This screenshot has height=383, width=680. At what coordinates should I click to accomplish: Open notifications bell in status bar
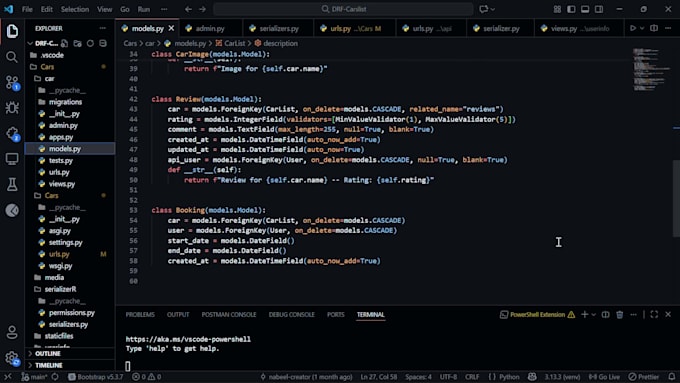coord(672,376)
